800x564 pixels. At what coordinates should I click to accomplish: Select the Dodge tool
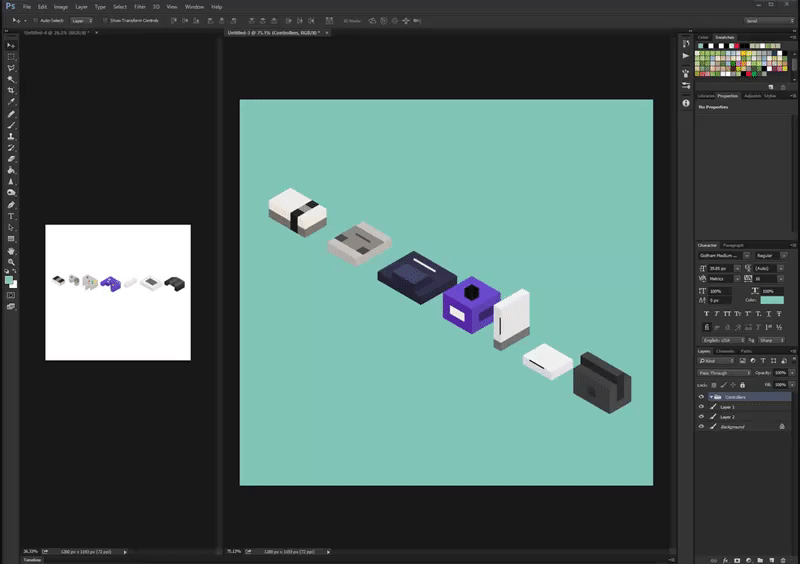coord(11,192)
